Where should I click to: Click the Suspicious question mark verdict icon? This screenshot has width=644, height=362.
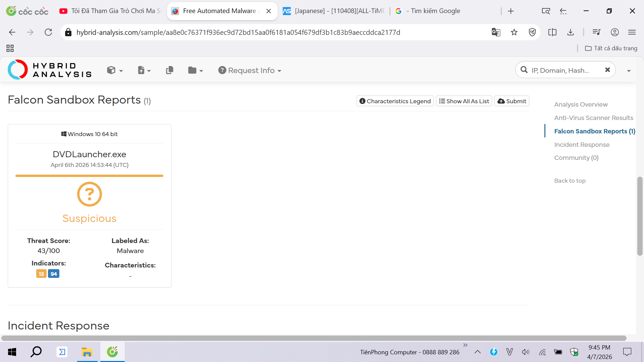[90, 194]
